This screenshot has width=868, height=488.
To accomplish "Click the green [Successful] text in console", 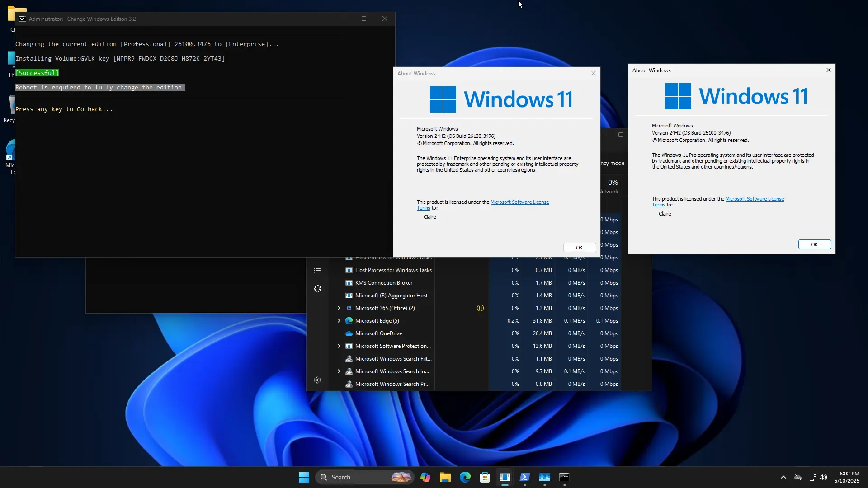I will point(37,73).
